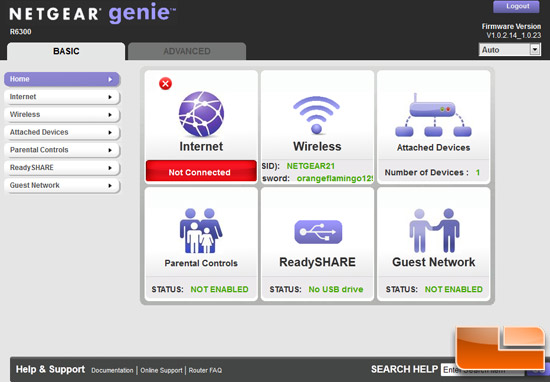The image size is (550, 382).
Task: Click Guest Network NOT ENABLED status
Action: click(x=454, y=289)
